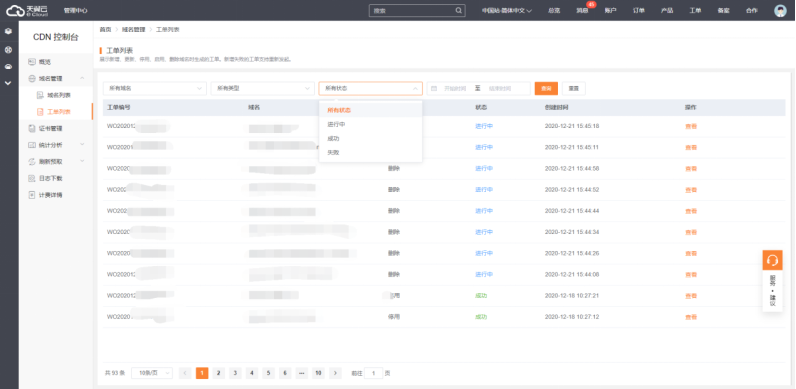This screenshot has height=389, width=796.
Task: Jump to page 2 in pagination
Action: [x=218, y=373]
